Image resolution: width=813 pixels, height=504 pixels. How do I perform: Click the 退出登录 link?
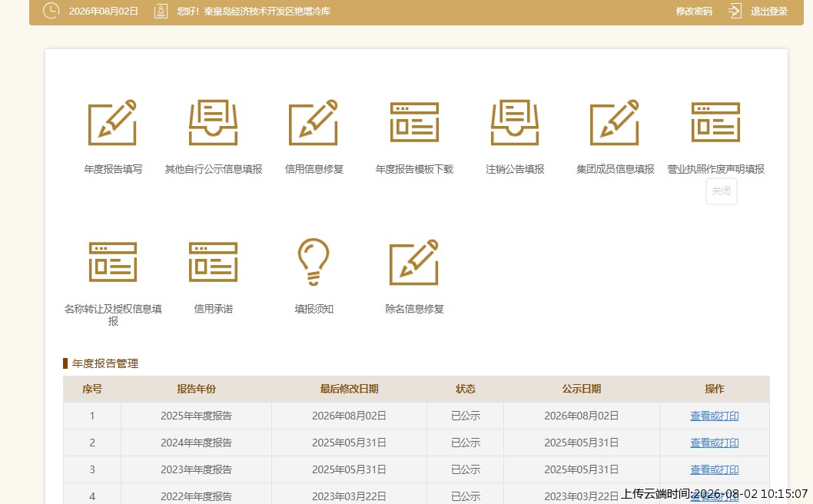[769, 12]
